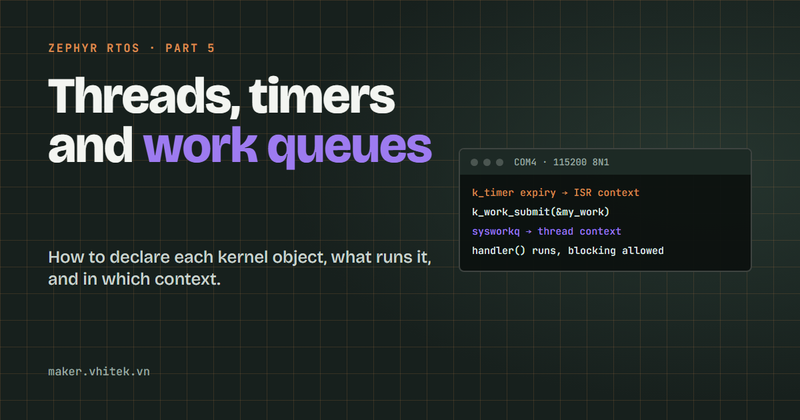Click the 'ZEPHYR RTOS · PART 5' label
The image size is (800, 420).
(x=132, y=48)
